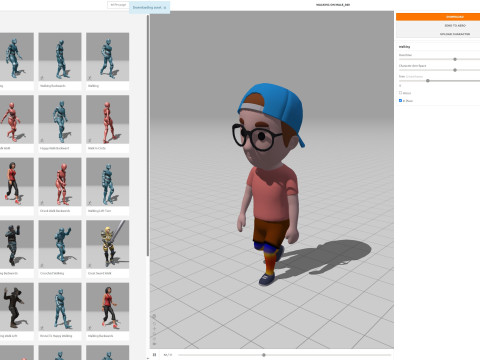Click the bottom viewport tool icon above the pause button
This screenshot has width=480, height=360.
[154, 343]
